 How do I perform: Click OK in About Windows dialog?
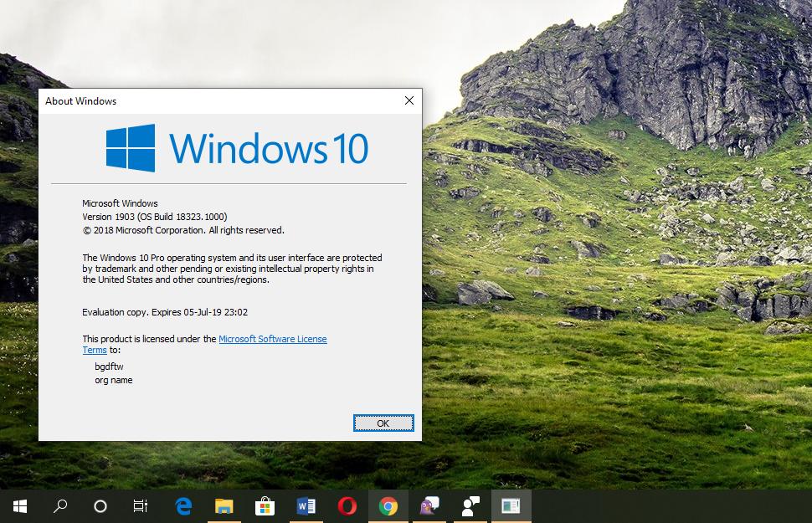[x=383, y=423]
